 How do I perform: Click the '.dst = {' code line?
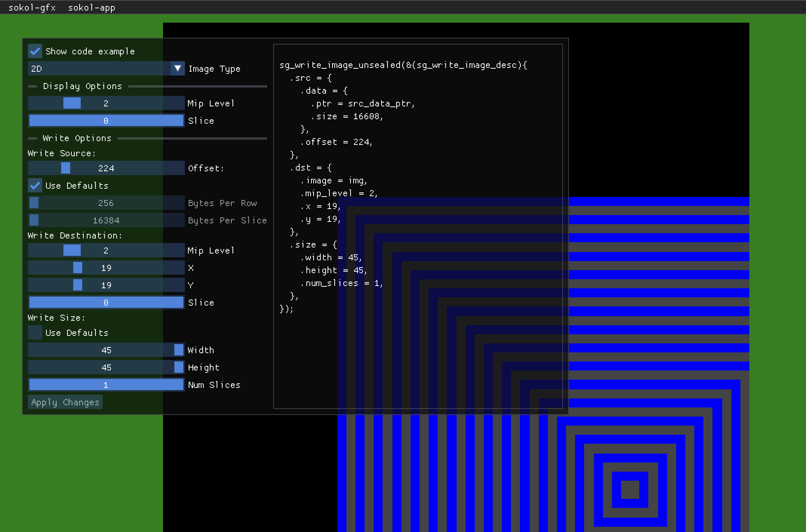point(311,168)
